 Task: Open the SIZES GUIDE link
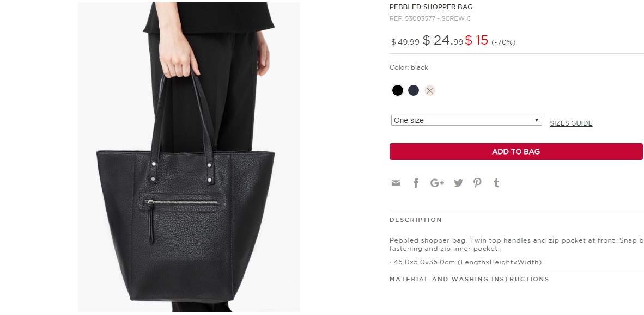[571, 123]
